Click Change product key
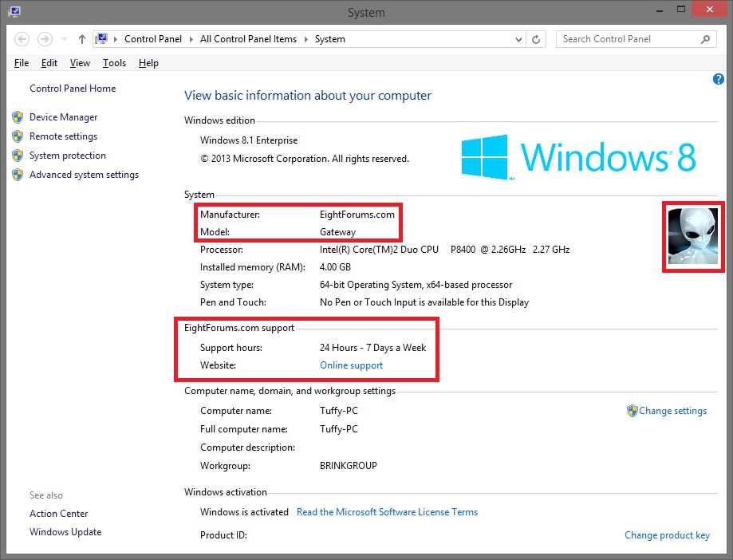This screenshot has height=560, width=733. pos(667,536)
